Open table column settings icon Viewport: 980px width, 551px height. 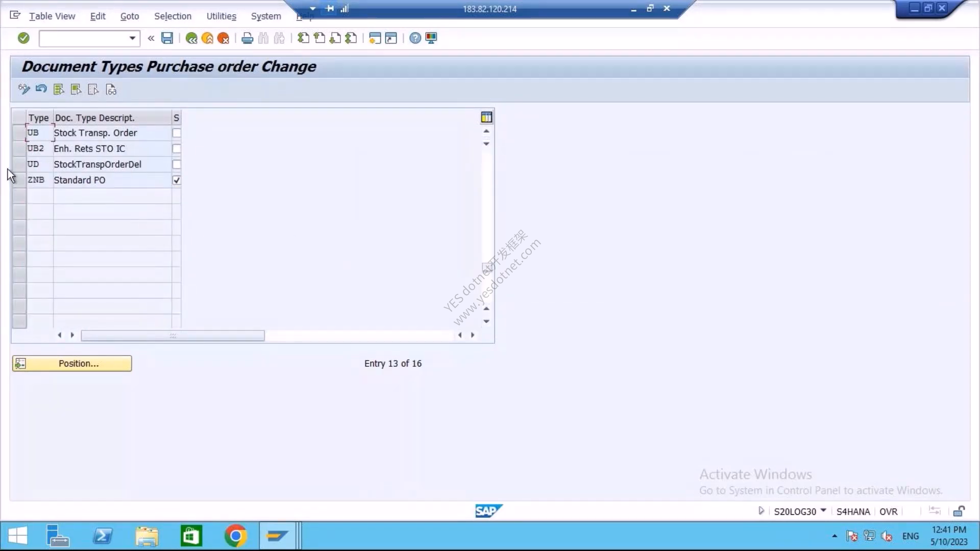(x=486, y=117)
